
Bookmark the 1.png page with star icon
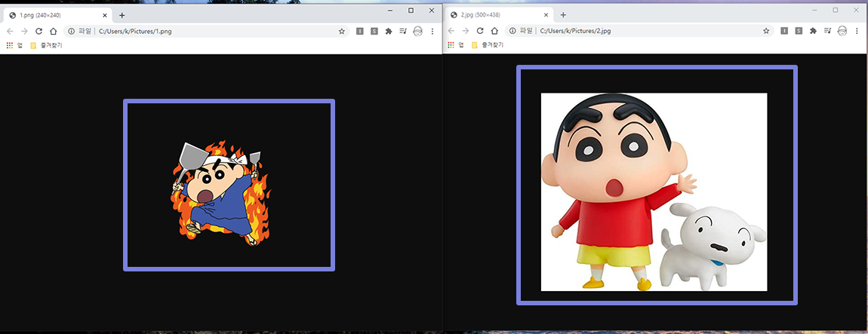click(x=342, y=32)
